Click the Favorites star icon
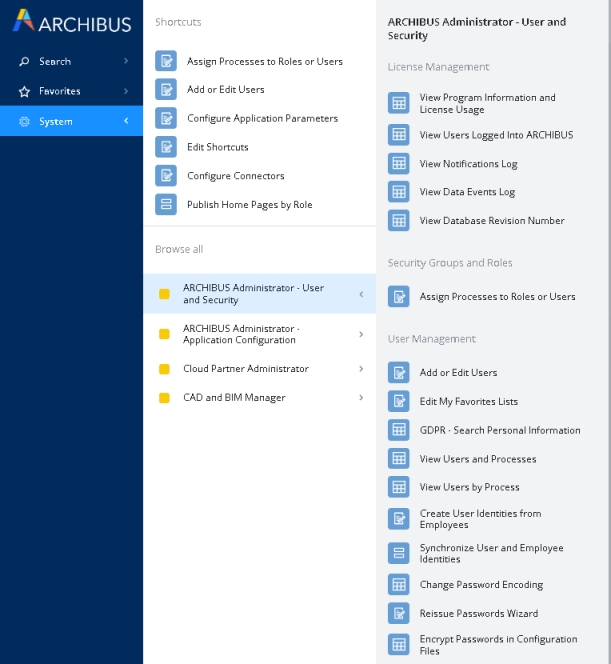The image size is (611, 664). [25, 91]
